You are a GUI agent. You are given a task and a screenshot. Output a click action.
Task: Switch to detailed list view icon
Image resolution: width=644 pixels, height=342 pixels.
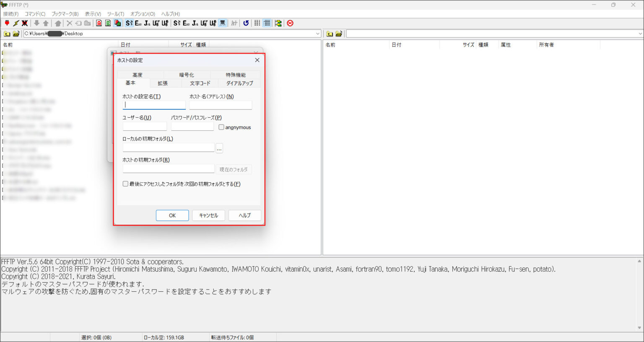267,23
